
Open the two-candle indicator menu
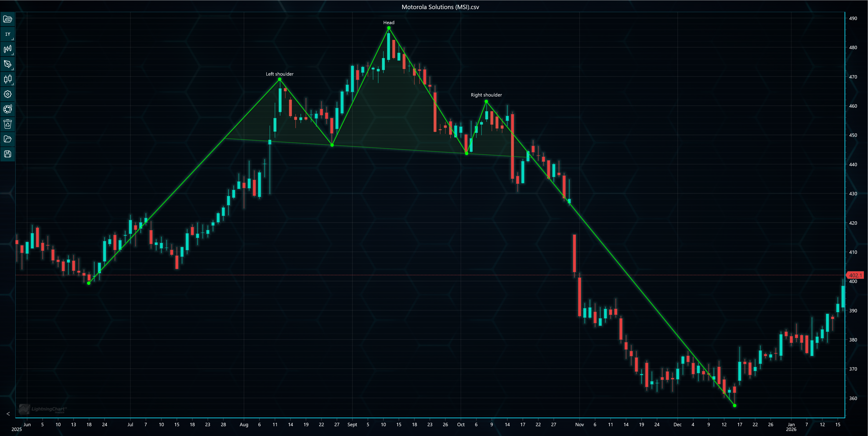pos(8,79)
